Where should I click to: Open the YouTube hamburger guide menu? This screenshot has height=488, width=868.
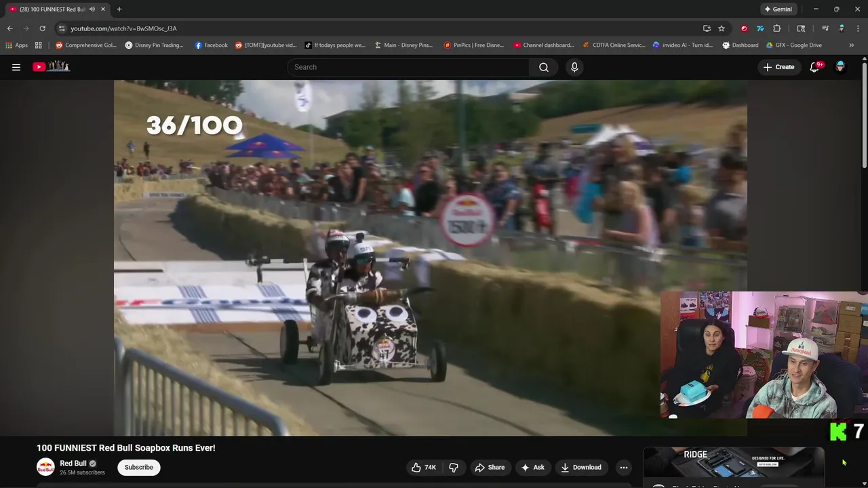(16, 67)
